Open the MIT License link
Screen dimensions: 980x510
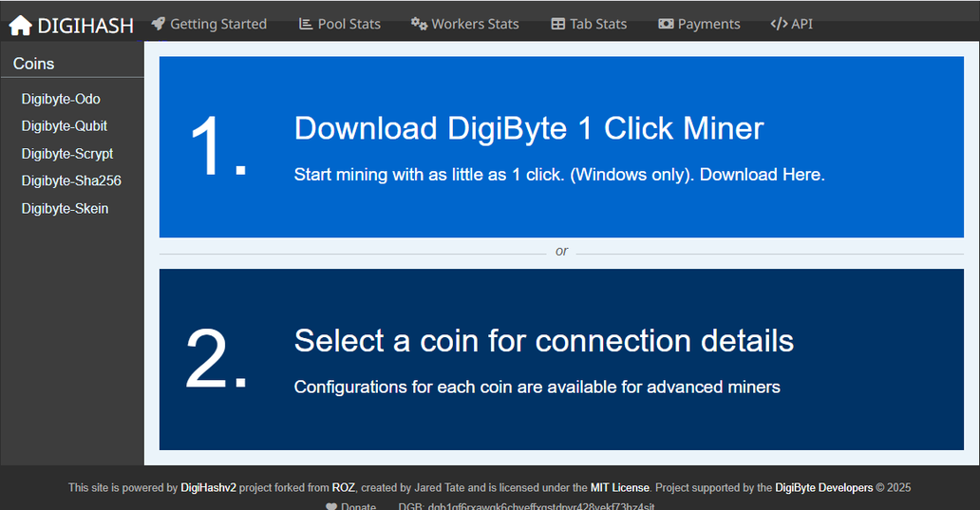(x=620, y=487)
